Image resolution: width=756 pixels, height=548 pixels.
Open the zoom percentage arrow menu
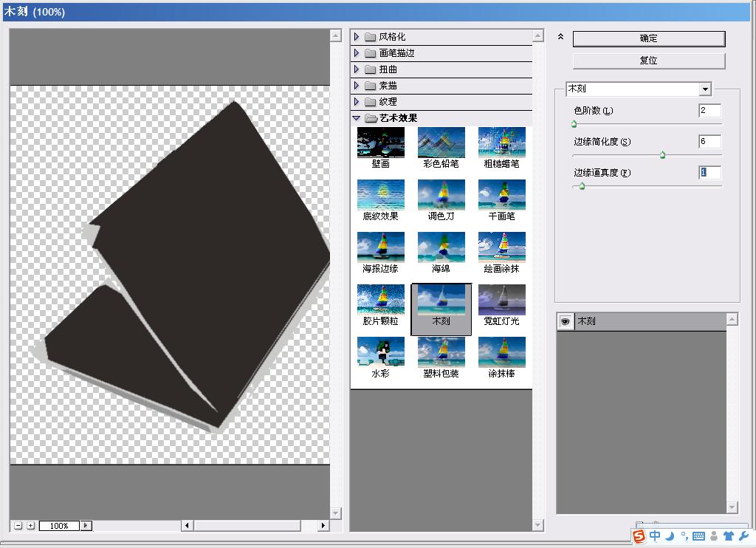86,525
